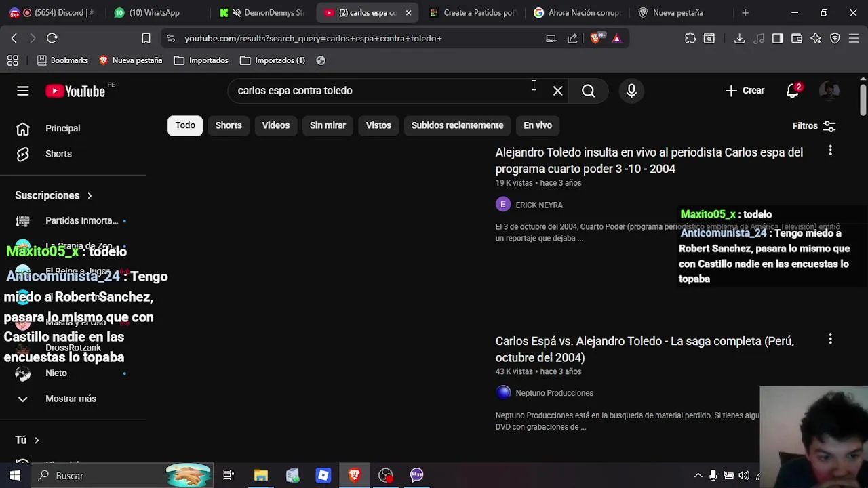The image size is (868, 488).
Task: Open Windows Start menu
Action: [15, 475]
